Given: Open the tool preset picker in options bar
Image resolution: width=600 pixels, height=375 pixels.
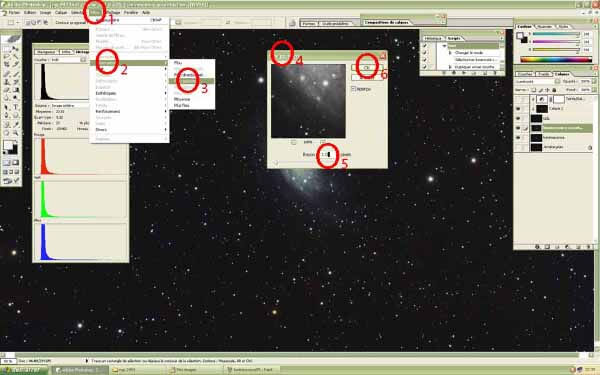Looking at the screenshot, I should pos(13,23).
